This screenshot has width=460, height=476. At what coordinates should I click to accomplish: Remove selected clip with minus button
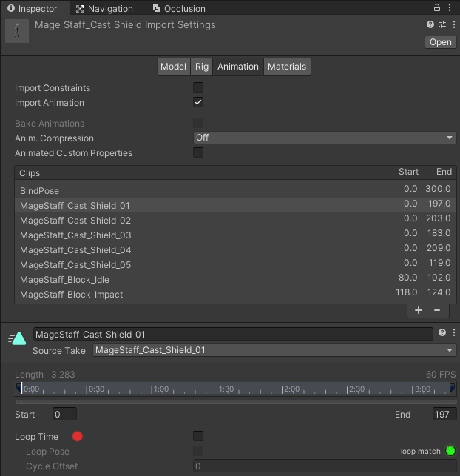[x=437, y=311]
